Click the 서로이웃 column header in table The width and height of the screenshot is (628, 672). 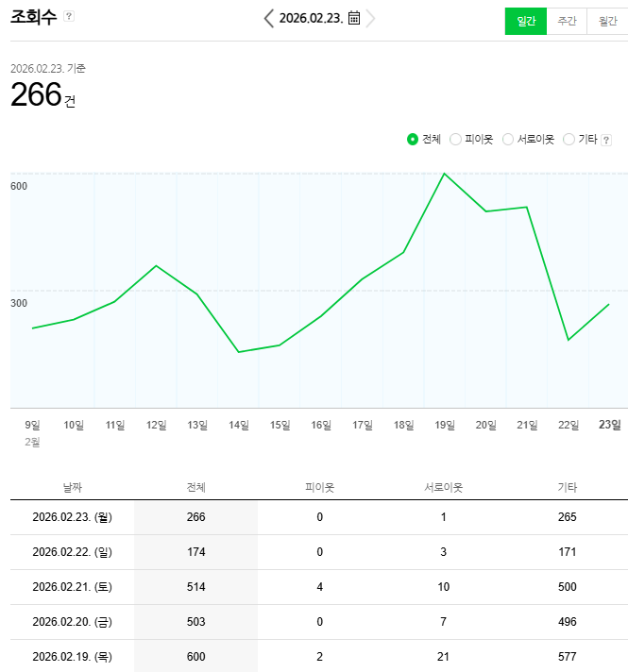(x=444, y=487)
